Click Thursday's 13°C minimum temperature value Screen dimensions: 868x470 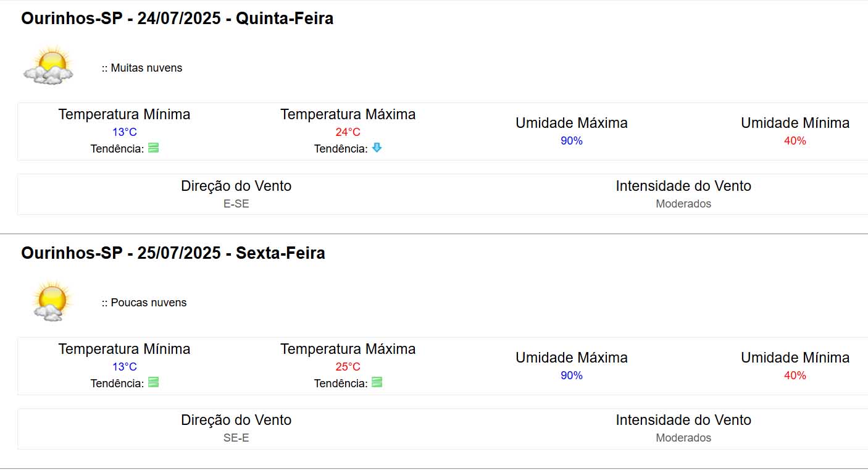pos(124,132)
